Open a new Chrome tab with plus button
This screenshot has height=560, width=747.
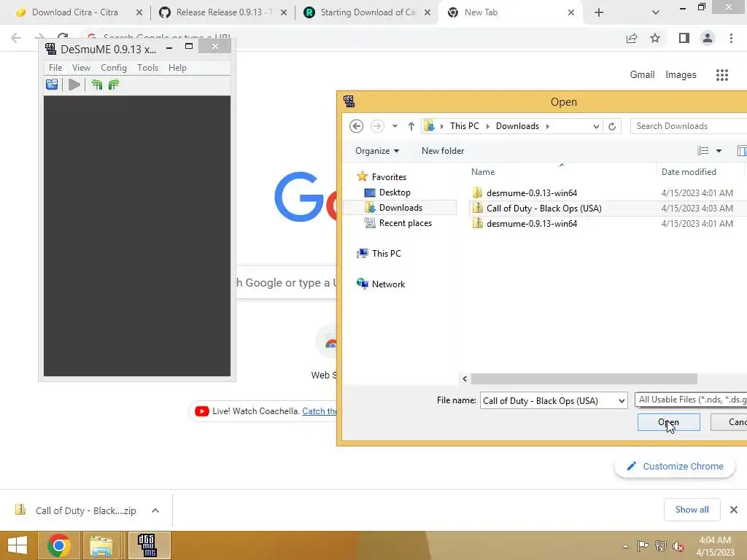click(x=599, y=12)
